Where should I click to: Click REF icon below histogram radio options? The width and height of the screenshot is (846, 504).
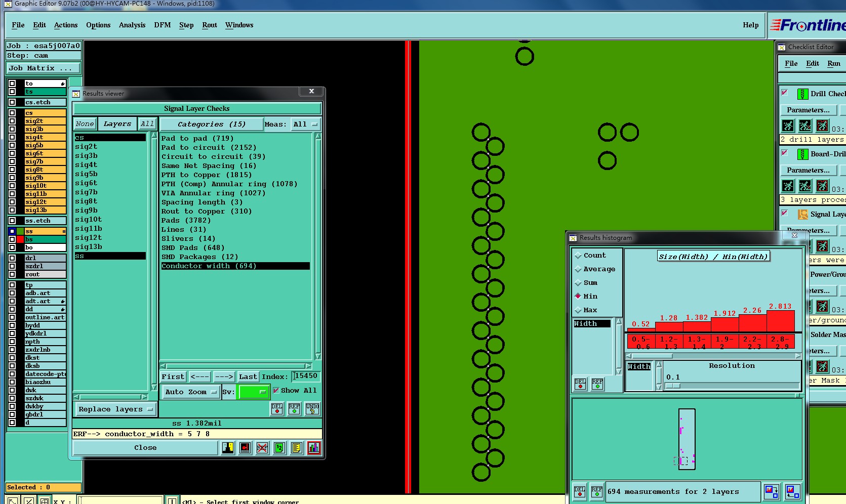click(x=597, y=384)
